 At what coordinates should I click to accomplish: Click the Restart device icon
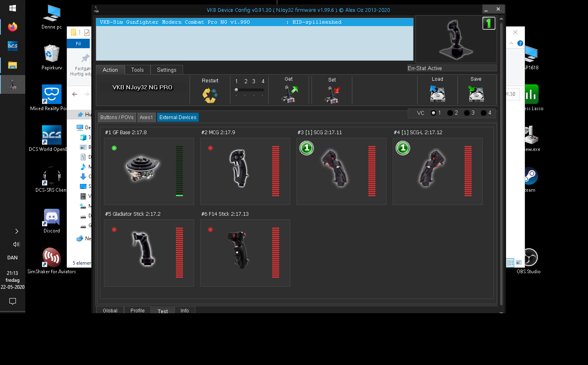(x=210, y=95)
